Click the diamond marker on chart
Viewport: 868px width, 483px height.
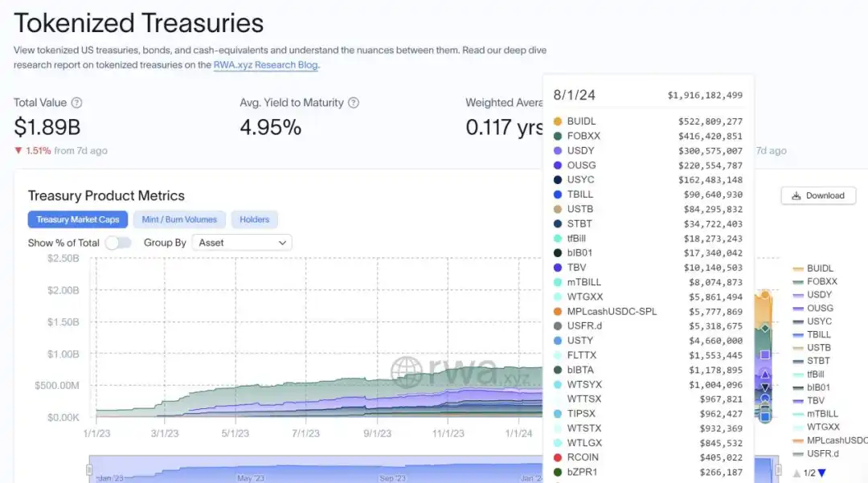(765, 328)
